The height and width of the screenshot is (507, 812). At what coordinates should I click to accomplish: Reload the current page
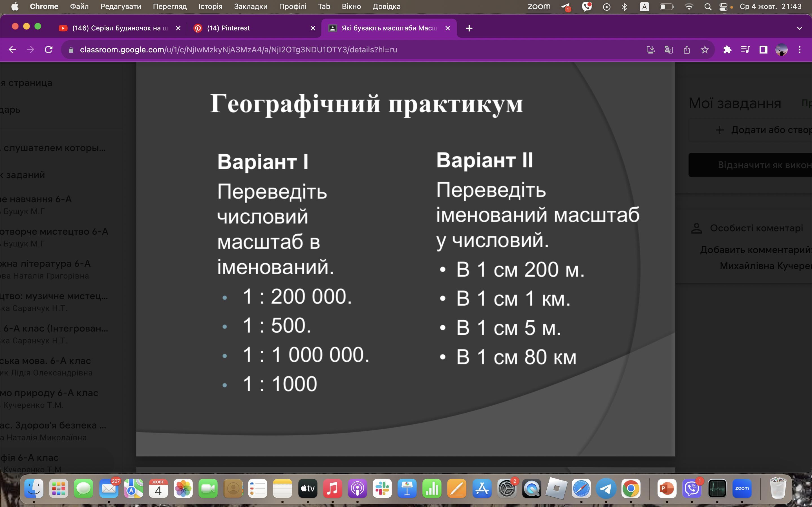pos(49,50)
